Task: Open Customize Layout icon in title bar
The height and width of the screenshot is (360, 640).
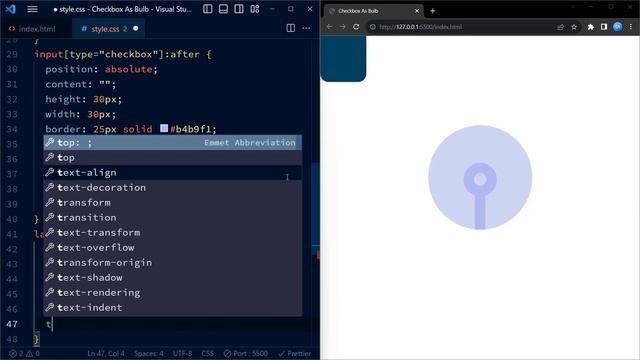Action: [255, 9]
